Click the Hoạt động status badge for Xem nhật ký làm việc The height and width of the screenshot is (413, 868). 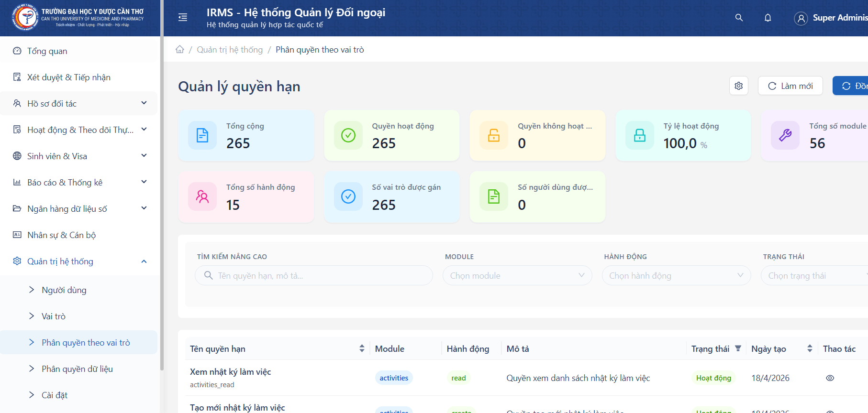coord(713,378)
